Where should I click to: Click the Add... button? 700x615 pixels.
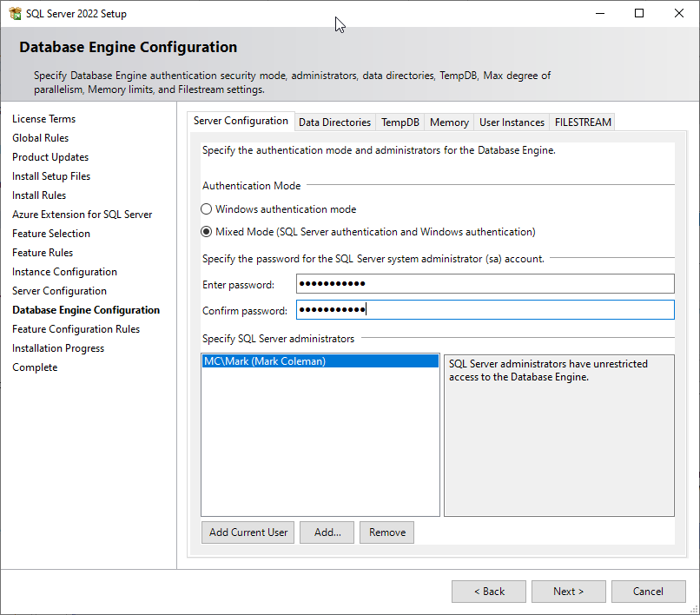(x=327, y=532)
